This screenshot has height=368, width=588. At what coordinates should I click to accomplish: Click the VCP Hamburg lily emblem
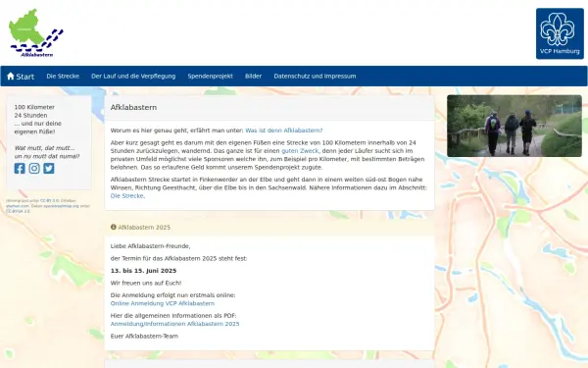560,33
